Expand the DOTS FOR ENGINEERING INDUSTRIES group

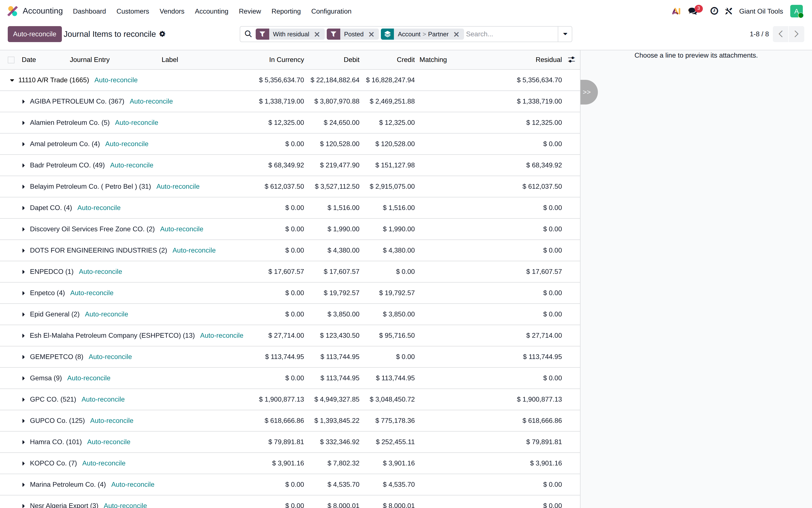[x=23, y=251]
